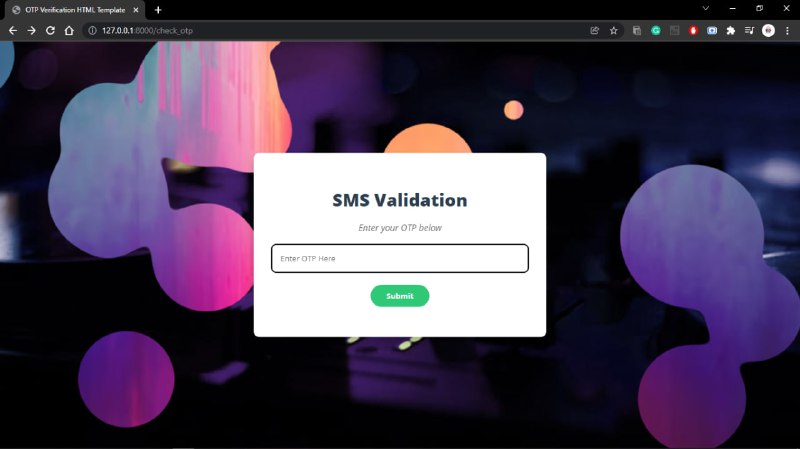Share this page using the share icon
This screenshot has height=449, width=800.
point(594,31)
